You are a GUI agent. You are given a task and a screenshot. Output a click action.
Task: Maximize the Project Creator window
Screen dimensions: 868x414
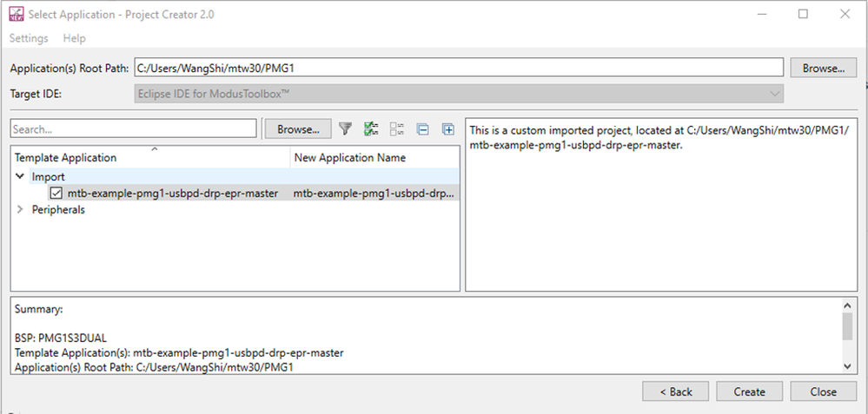[803, 15]
